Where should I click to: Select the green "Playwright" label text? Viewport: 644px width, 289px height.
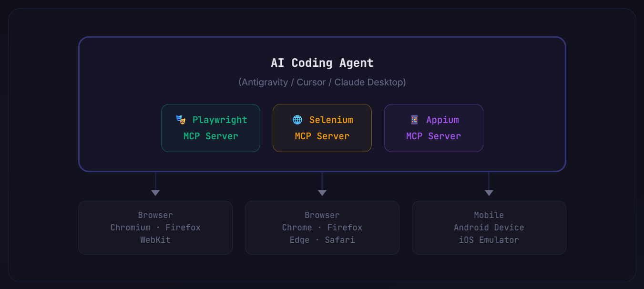pos(220,120)
